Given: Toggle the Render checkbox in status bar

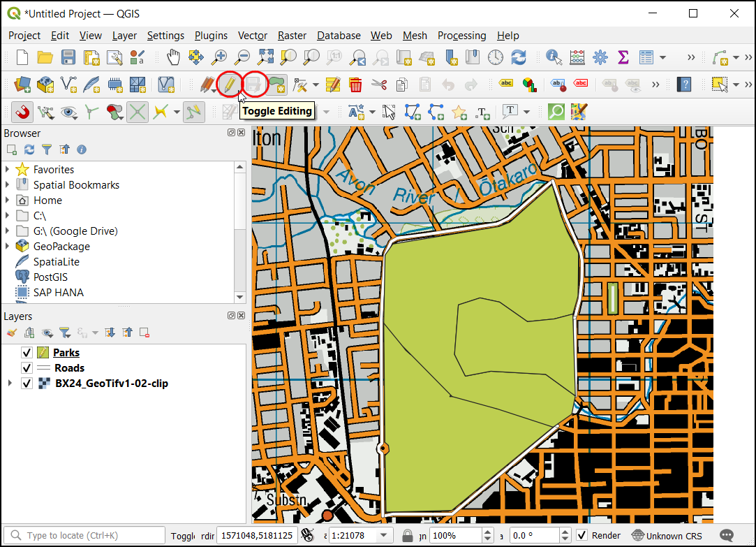Looking at the screenshot, I should (x=582, y=536).
